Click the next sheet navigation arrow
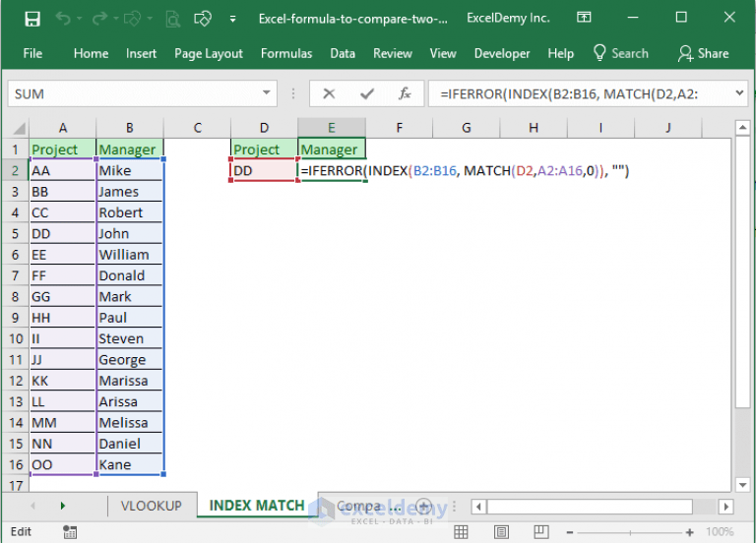756x543 pixels. [63, 506]
